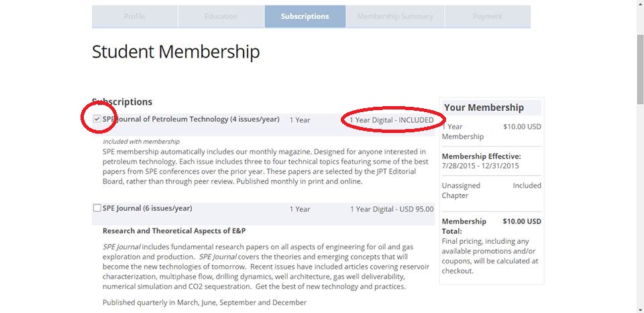
Task: Click the "1 Year Digital - INCLUDED" label
Action: pos(391,120)
